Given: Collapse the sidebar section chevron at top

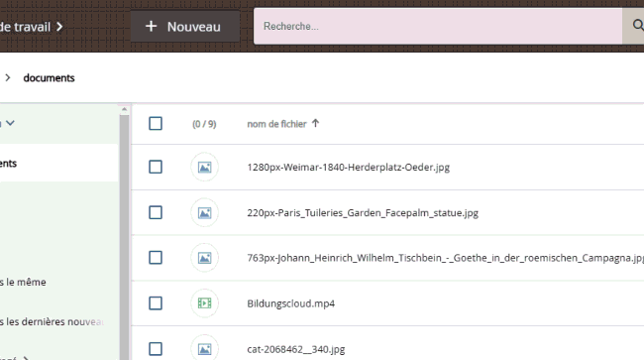Looking at the screenshot, I should pos(10,123).
